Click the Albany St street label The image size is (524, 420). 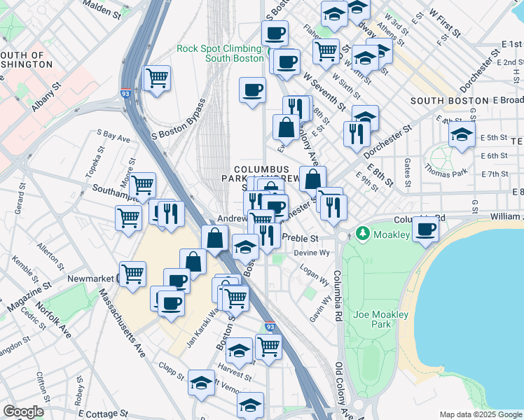[47, 97]
